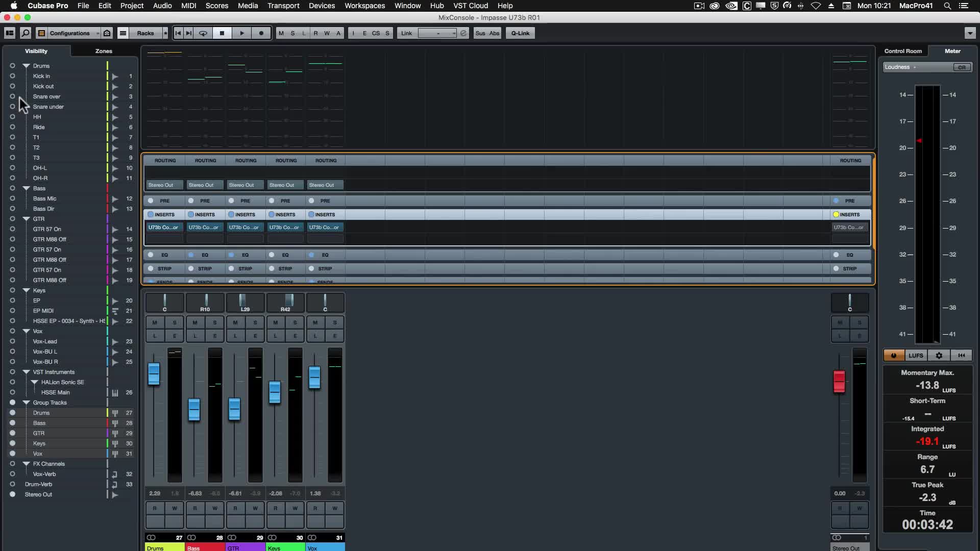Screen dimensions: 980x551
Task: Collapse the GTR folder triangle
Action: (x=26, y=219)
